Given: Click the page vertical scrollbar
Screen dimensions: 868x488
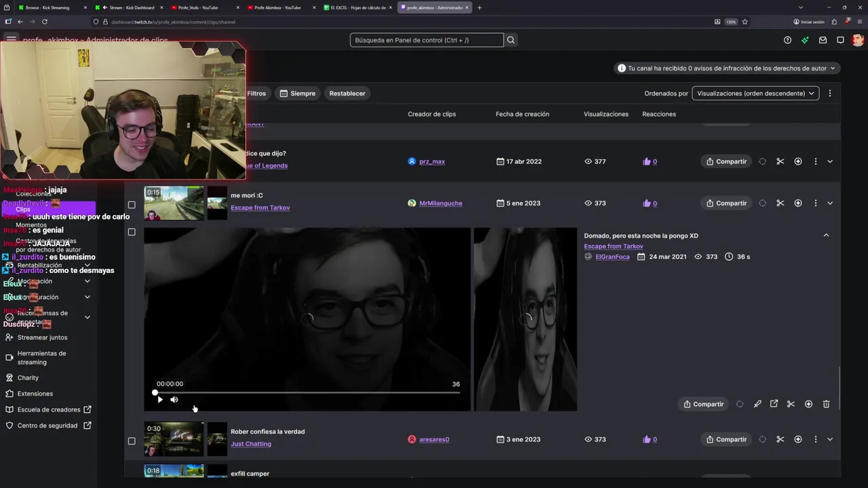Looking at the screenshot, I should (x=840, y=388).
